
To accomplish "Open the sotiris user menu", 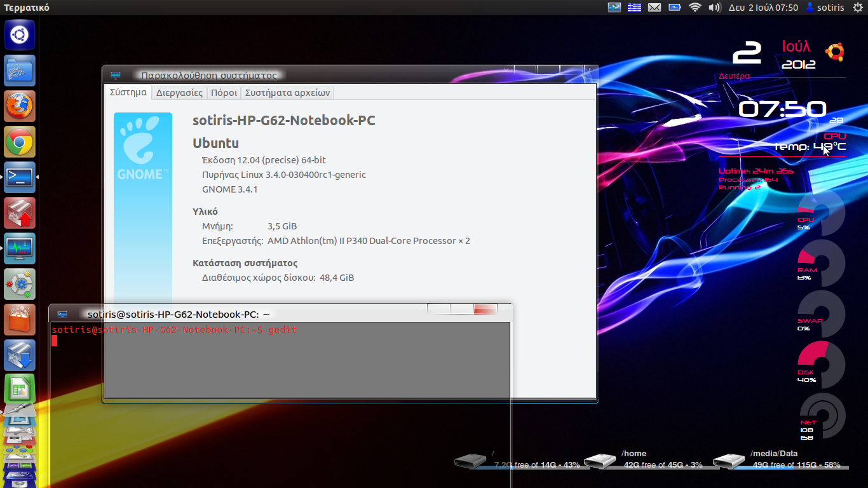I will [x=825, y=8].
